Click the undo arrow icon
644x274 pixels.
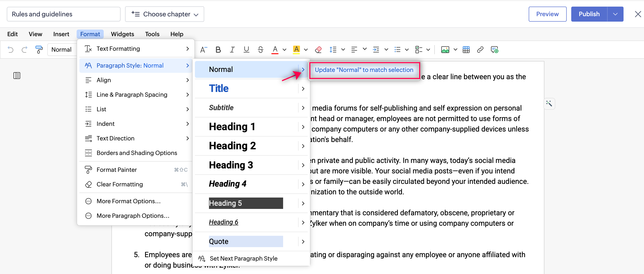(10, 50)
